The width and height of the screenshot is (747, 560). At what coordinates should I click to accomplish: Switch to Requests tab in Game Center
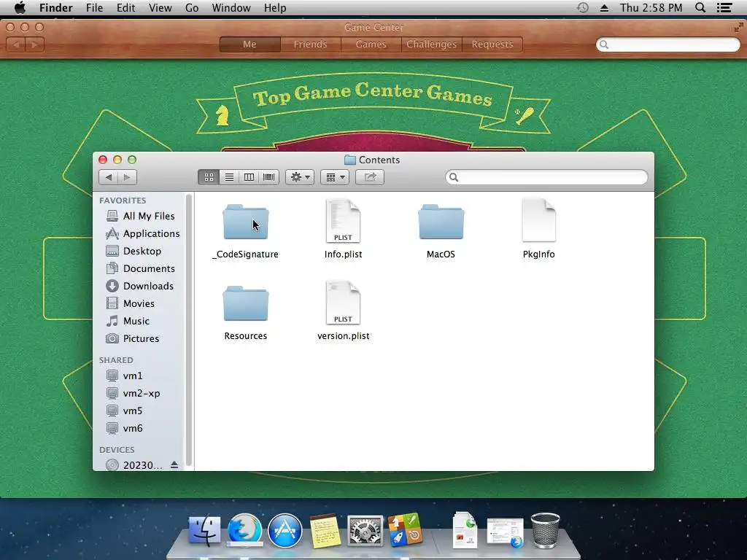pyautogui.click(x=492, y=44)
